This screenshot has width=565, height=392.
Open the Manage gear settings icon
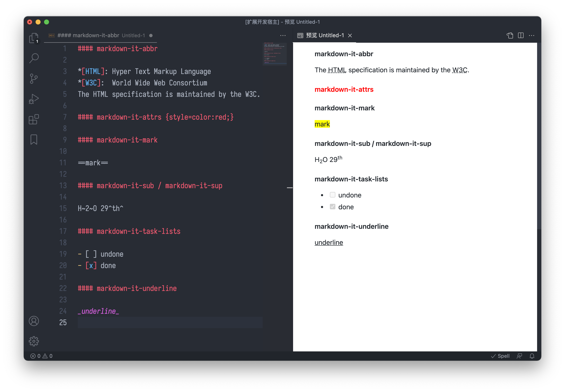(x=34, y=341)
